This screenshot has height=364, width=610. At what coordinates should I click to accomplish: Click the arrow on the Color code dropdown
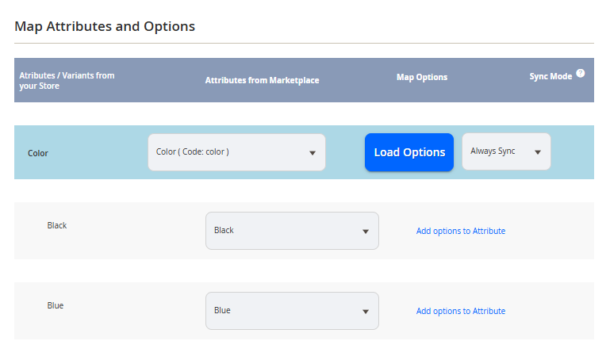(312, 153)
